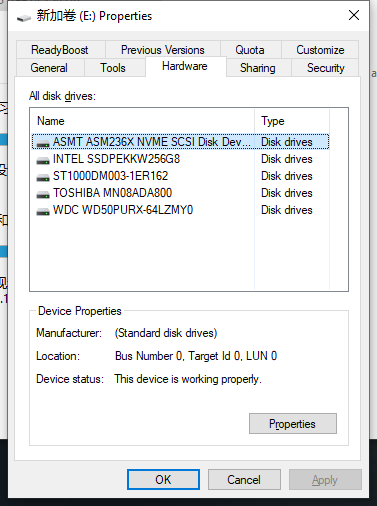Image resolution: width=377 pixels, height=506 pixels.
Task: Click the title bar drive icon
Action: [24, 17]
